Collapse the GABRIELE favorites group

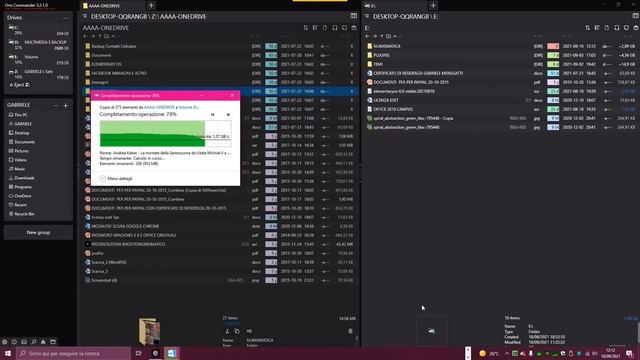point(56,106)
